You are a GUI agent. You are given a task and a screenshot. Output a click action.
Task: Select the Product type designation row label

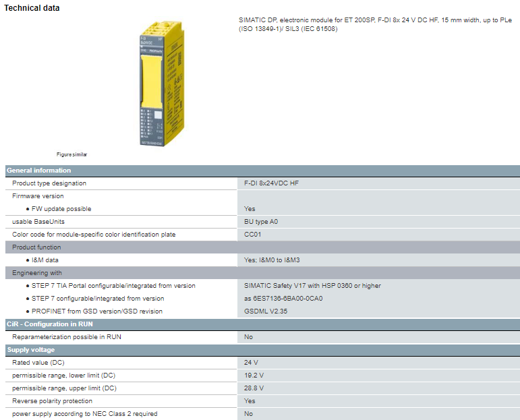(49, 183)
